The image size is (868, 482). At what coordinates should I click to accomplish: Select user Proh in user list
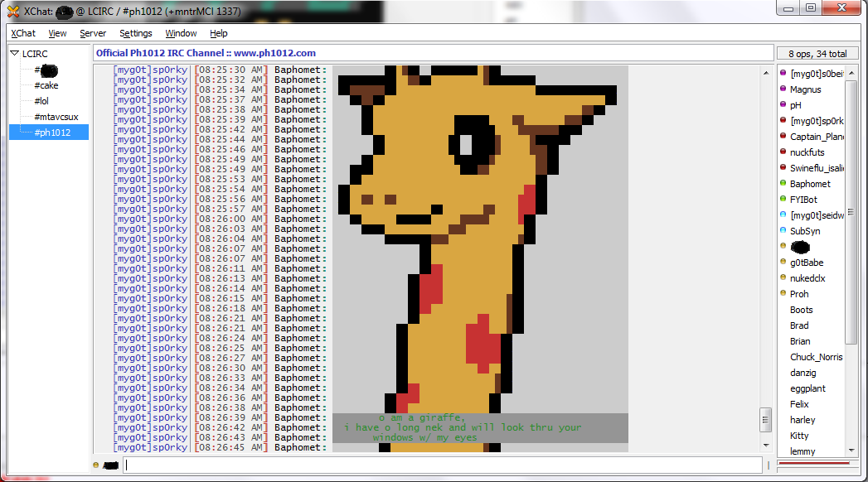click(x=799, y=294)
